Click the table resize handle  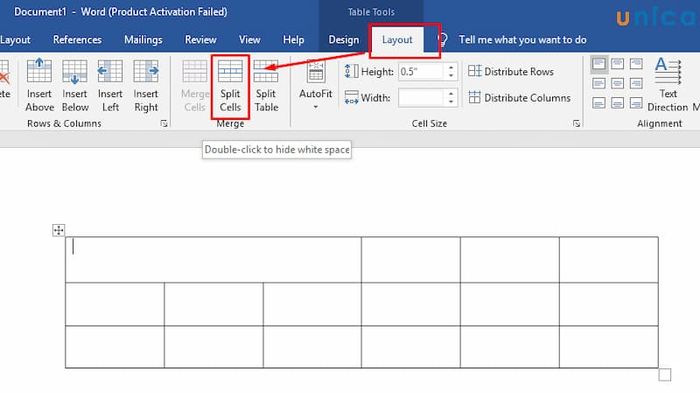665,375
